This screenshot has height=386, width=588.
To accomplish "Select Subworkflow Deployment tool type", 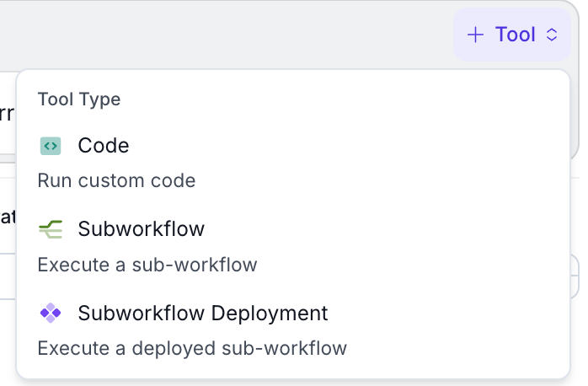I will [292, 330].
